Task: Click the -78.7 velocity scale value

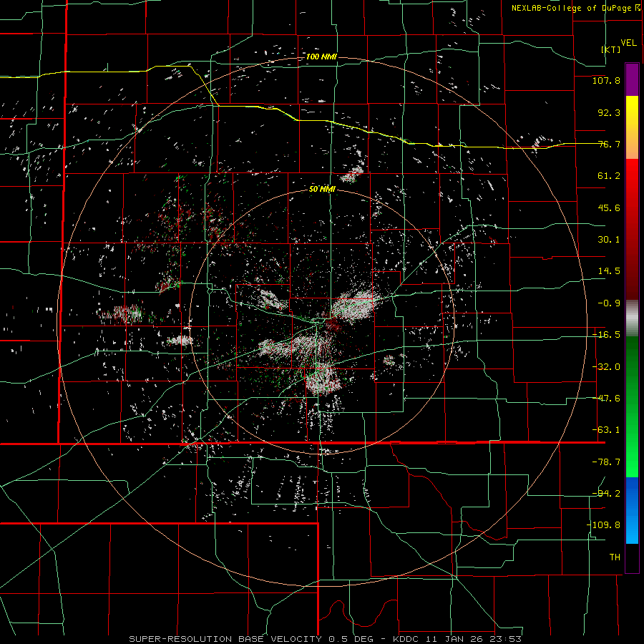Action: (x=606, y=462)
